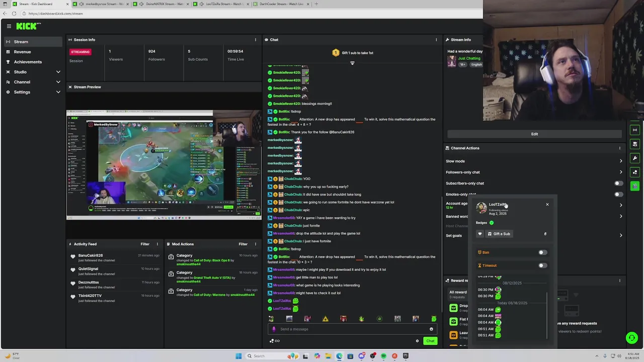644x362 pixels.
Task: Click the heart icon in user card
Action: (480, 234)
